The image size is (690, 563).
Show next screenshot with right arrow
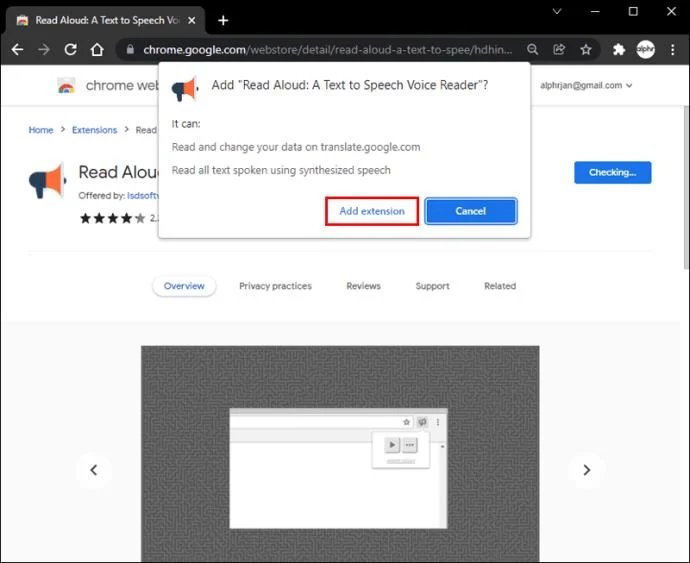587,470
